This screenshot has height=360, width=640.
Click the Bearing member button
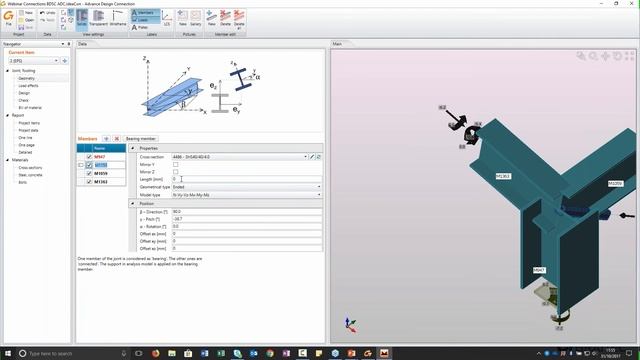pyautogui.click(x=140, y=139)
